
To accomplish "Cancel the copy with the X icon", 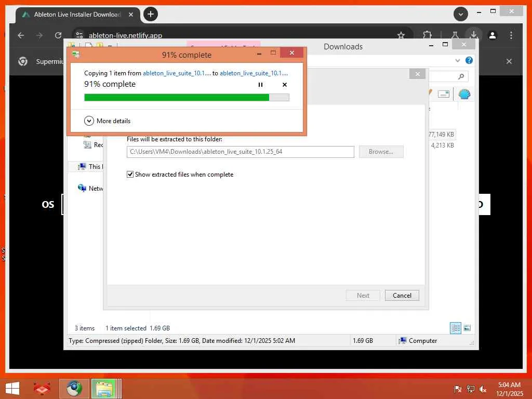I will pos(285,85).
